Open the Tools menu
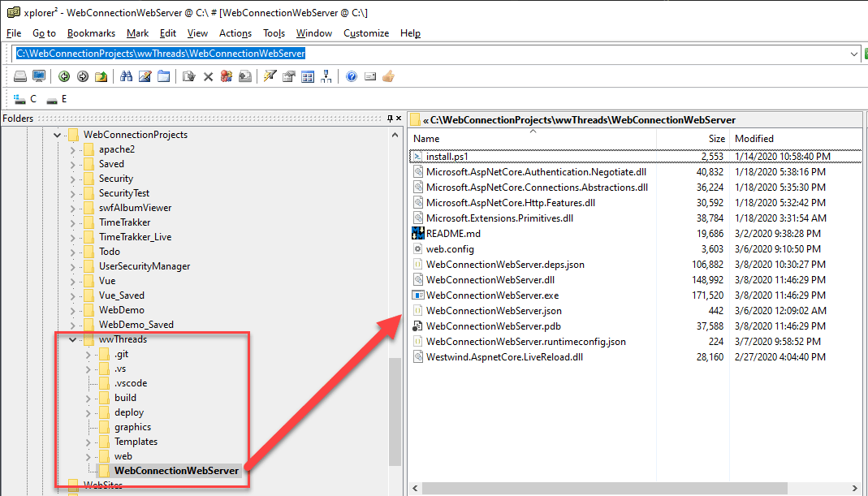This screenshot has width=868, height=496. (274, 33)
